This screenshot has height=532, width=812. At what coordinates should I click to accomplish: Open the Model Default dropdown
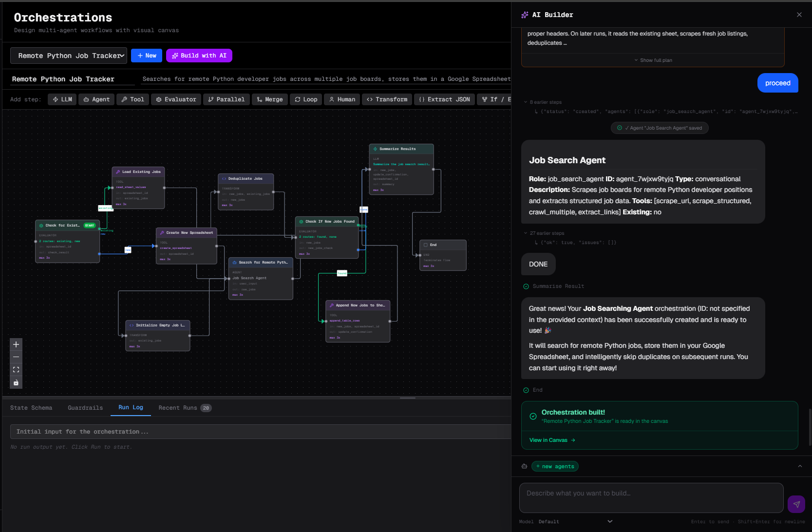tap(575, 521)
